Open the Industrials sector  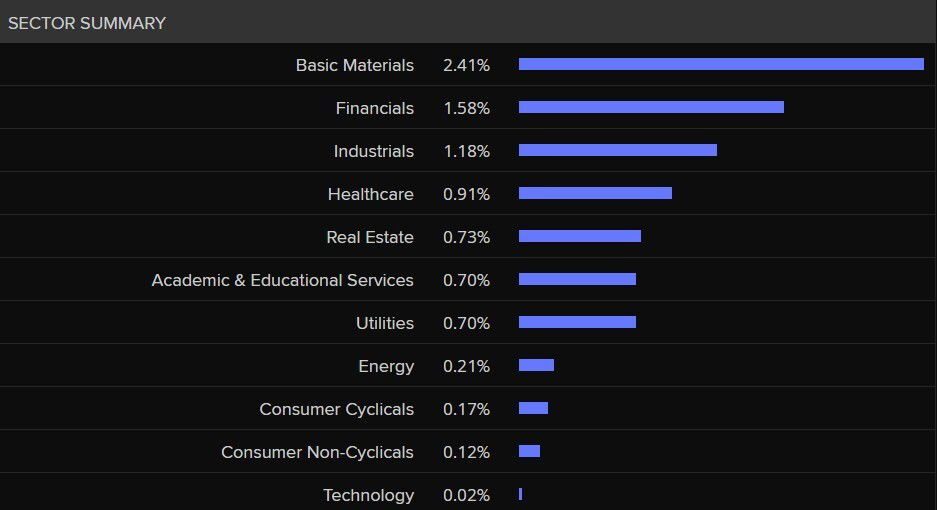coord(373,151)
